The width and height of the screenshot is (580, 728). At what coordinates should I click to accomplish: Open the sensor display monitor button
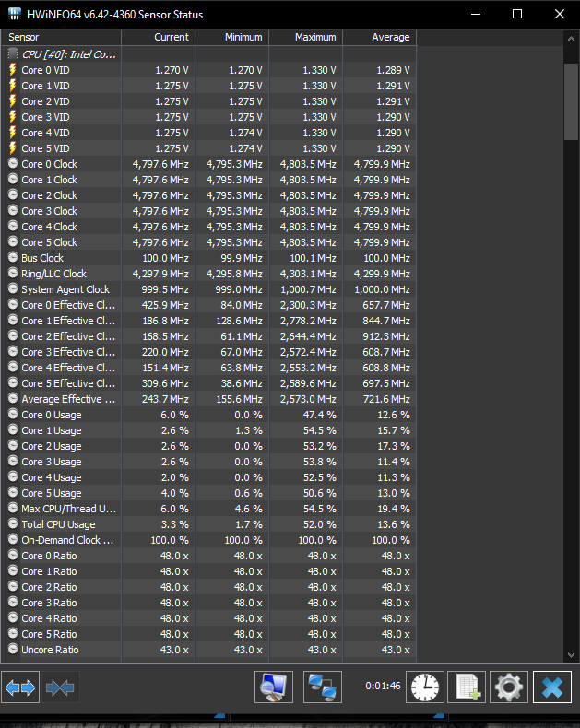coord(274,687)
